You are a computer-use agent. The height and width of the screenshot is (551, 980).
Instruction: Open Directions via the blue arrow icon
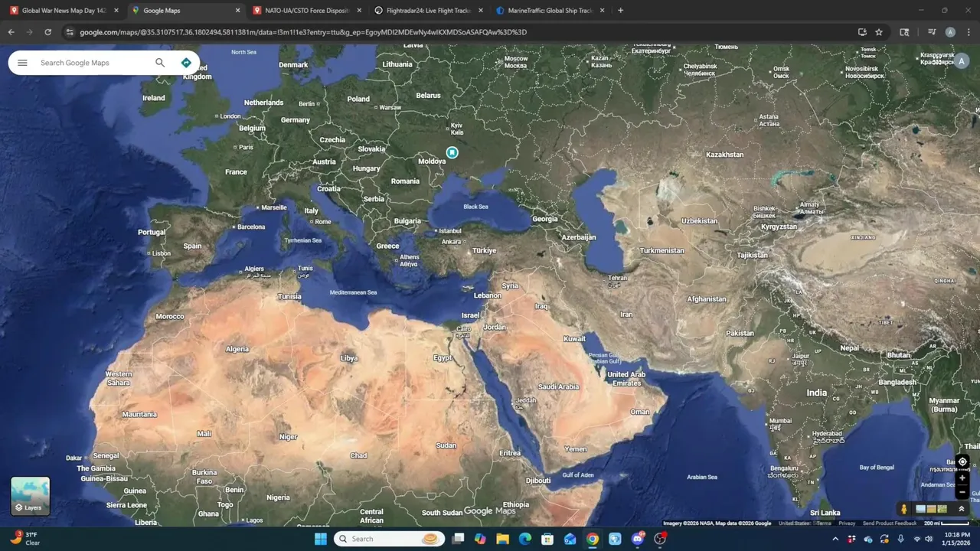click(x=186, y=63)
